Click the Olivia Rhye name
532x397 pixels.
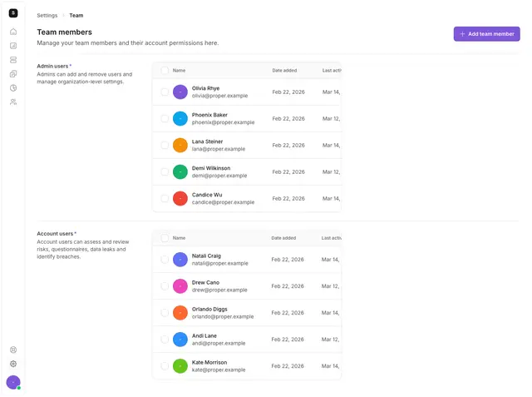tap(205, 88)
